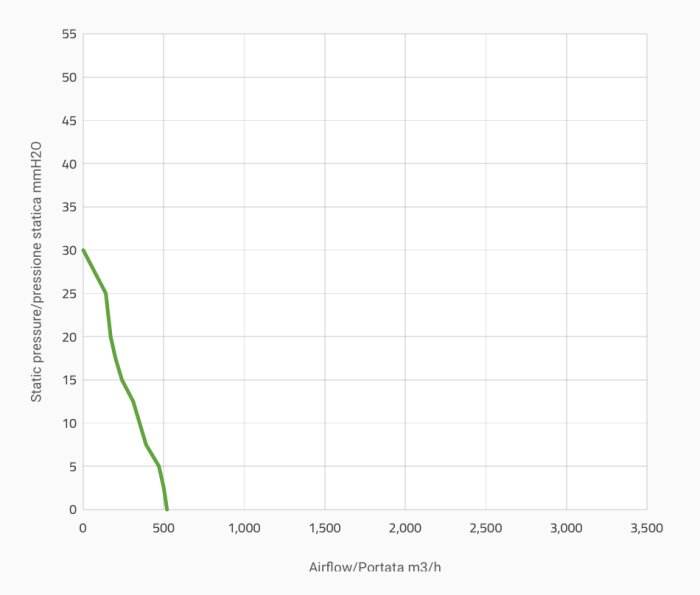Select the 25 vertical axis label
This screenshot has width=700, height=595.
(69, 294)
